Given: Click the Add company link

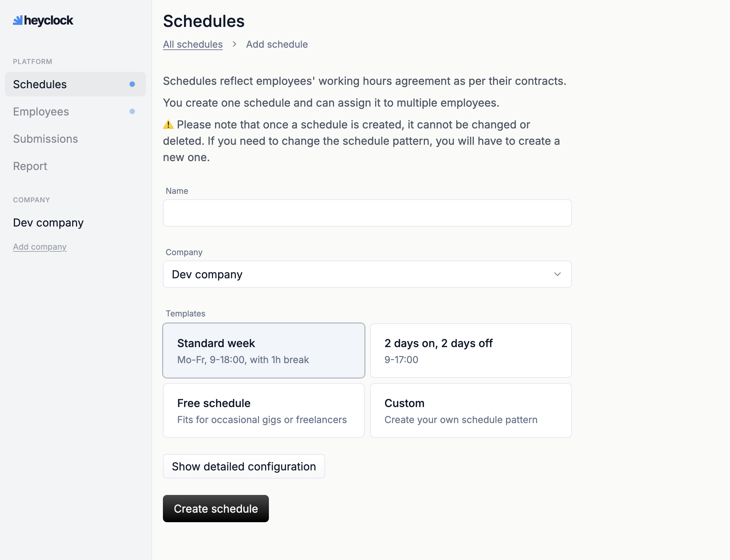Looking at the screenshot, I should [x=40, y=247].
